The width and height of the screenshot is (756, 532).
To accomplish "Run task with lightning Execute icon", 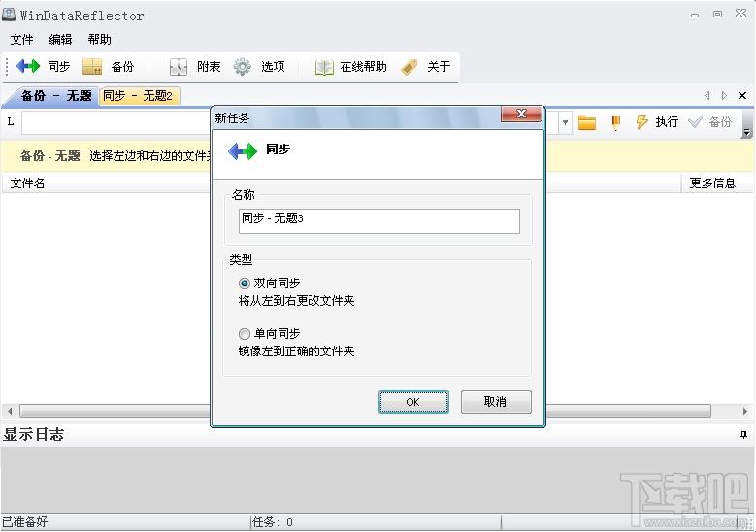I will click(x=641, y=122).
